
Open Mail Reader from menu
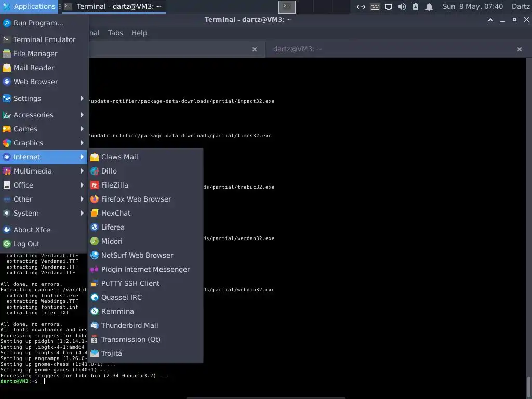coord(44,68)
